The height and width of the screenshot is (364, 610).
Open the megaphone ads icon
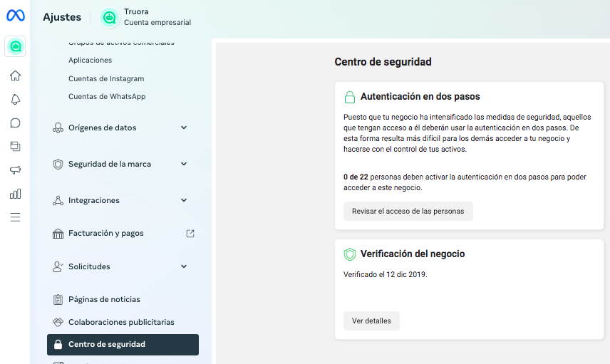[x=15, y=170]
